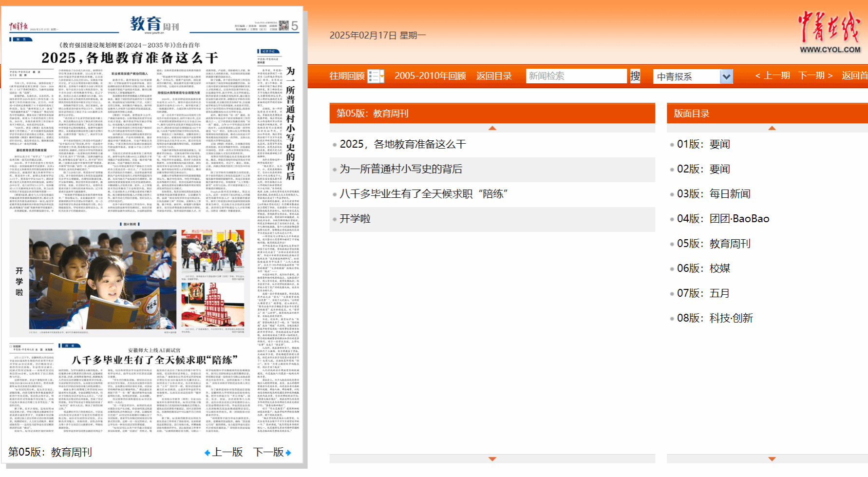Click the down arrow below the 版面目录 list
The width and height of the screenshot is (868, 477).
pyautogui.click(x=772, y=459)
